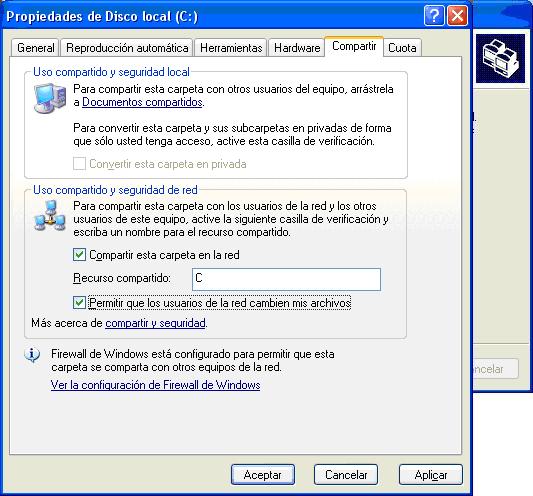Click the Aplicar button
This screenshot has width=533, height=496.
click(x=431, y=475)
